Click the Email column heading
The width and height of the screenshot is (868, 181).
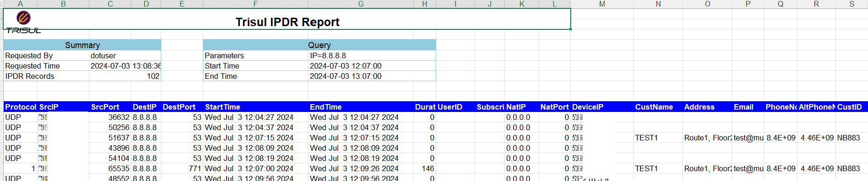(748, 107)
